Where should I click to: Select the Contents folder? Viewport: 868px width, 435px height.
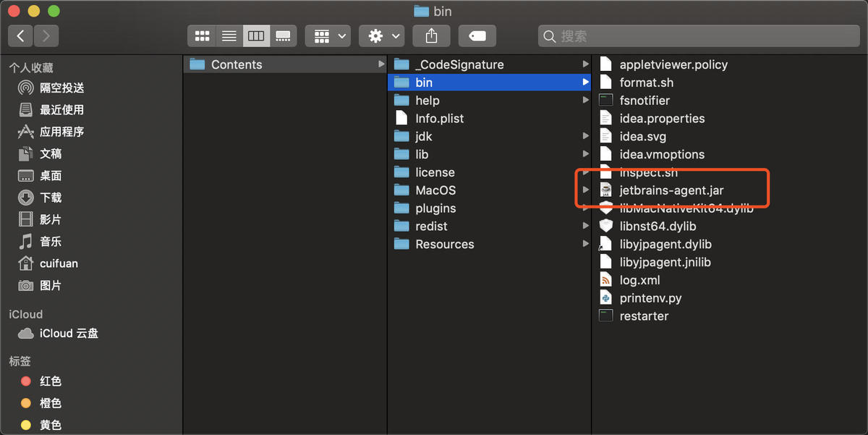[285, 64]
